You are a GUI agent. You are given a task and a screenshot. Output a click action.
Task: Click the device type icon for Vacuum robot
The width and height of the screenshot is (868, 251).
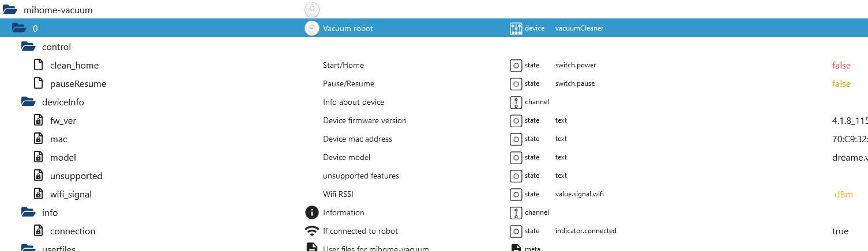click(x=516, y=28)
